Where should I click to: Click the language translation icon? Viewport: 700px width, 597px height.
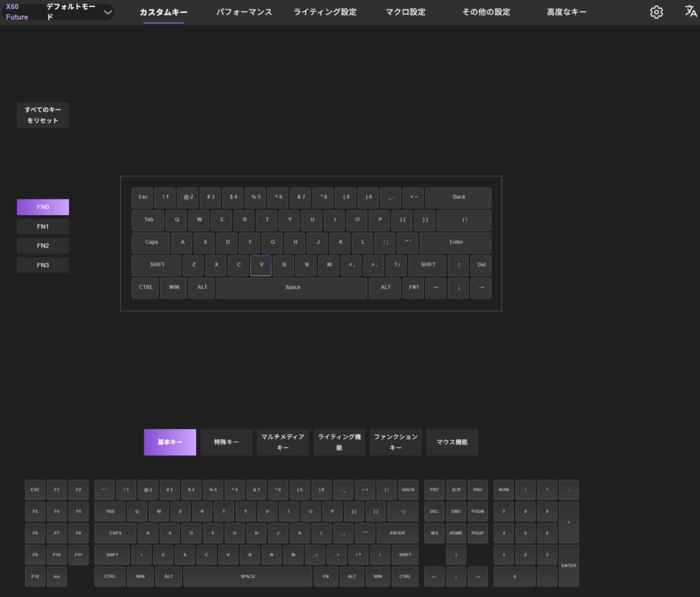point(690,12)
